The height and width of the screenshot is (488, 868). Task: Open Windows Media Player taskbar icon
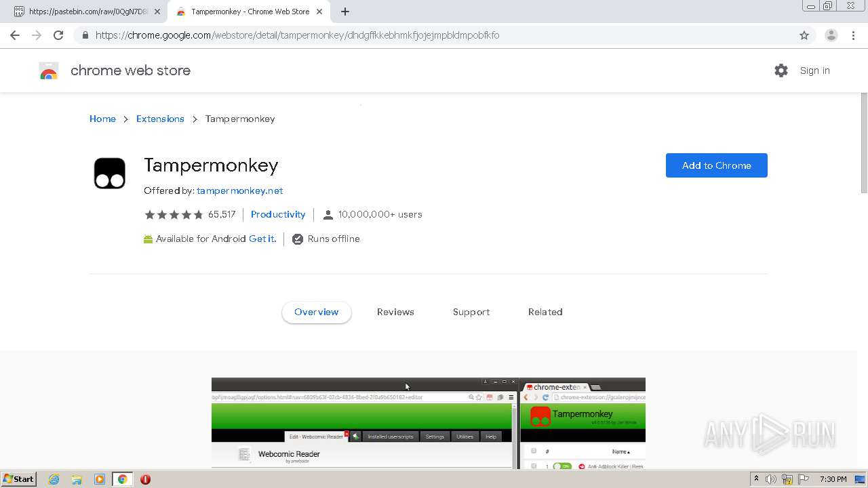pyautogui.click(x=100, y=479)
